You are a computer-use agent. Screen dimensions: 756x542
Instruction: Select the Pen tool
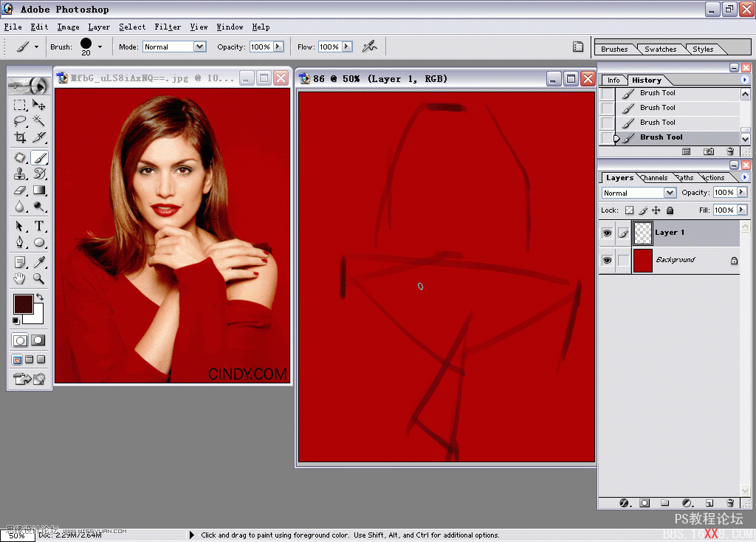[x=20, y=242]
